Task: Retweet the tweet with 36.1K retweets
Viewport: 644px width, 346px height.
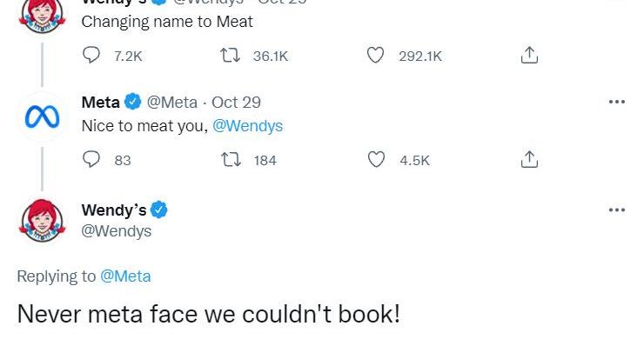Action: pyautogui.click(x=230, y=55)
